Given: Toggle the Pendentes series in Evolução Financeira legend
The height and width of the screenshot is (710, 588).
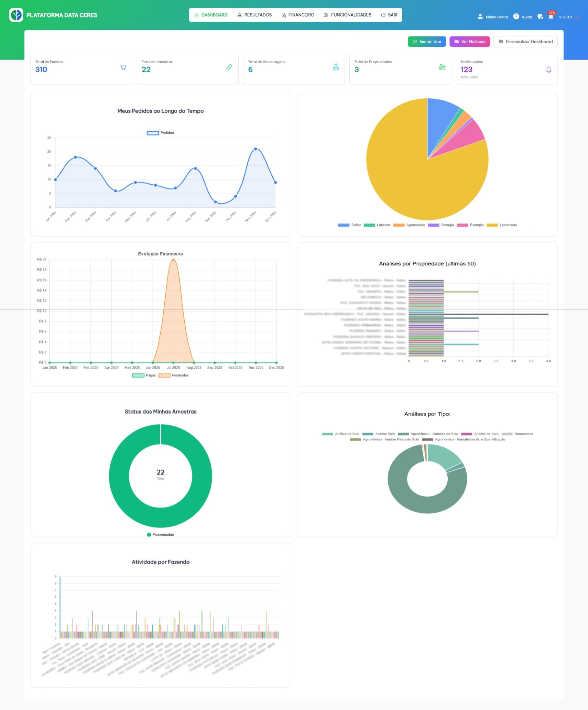Looking at the screenshot, I should point(174,375).
